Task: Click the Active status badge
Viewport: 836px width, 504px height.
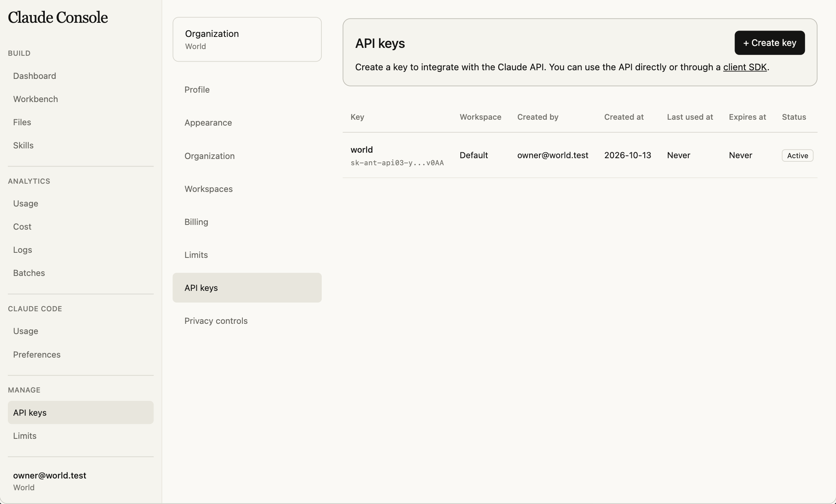Action: [797, 155]
